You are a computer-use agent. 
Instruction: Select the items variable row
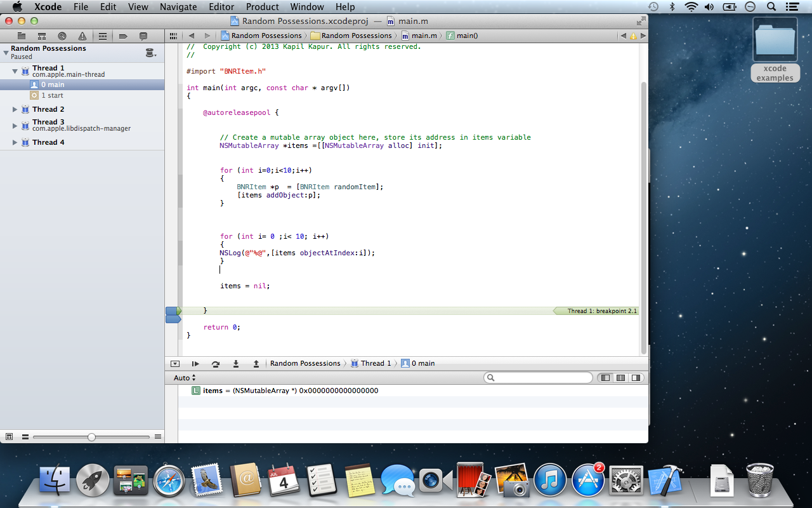(x=413, y=391)
